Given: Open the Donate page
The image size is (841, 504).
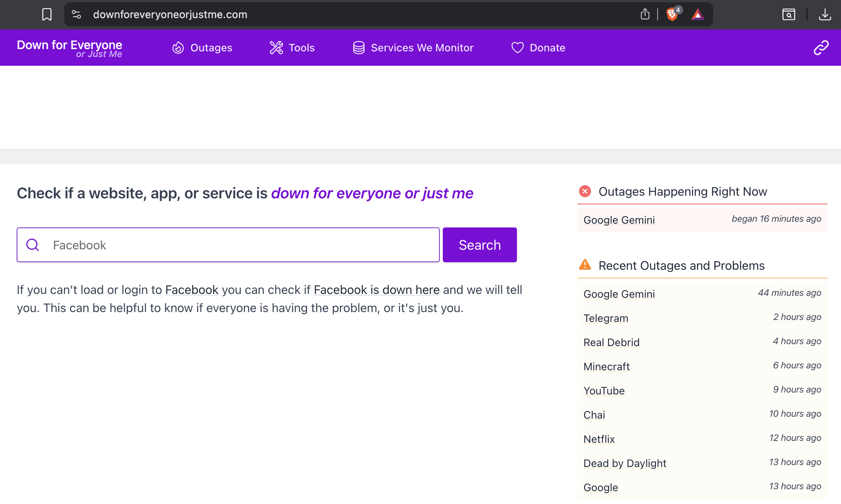Looking at the screenshot, I should pos(538,48).
